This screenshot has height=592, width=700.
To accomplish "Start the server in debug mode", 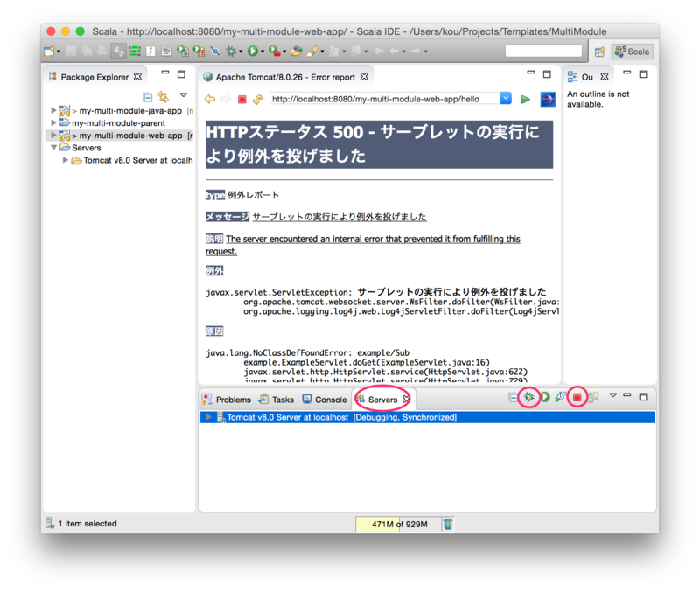I will coord(529,397).
